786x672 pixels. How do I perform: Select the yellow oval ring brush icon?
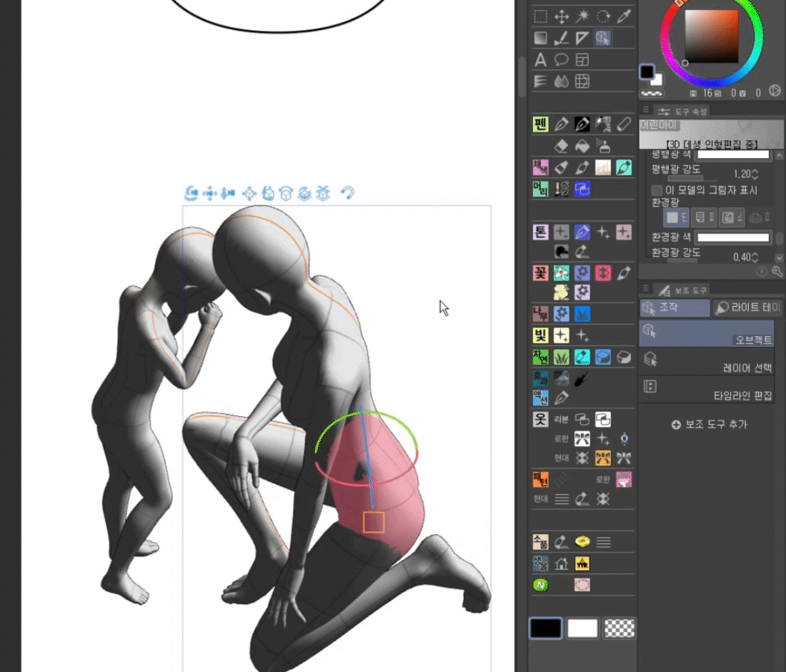[x=582, y=542]
